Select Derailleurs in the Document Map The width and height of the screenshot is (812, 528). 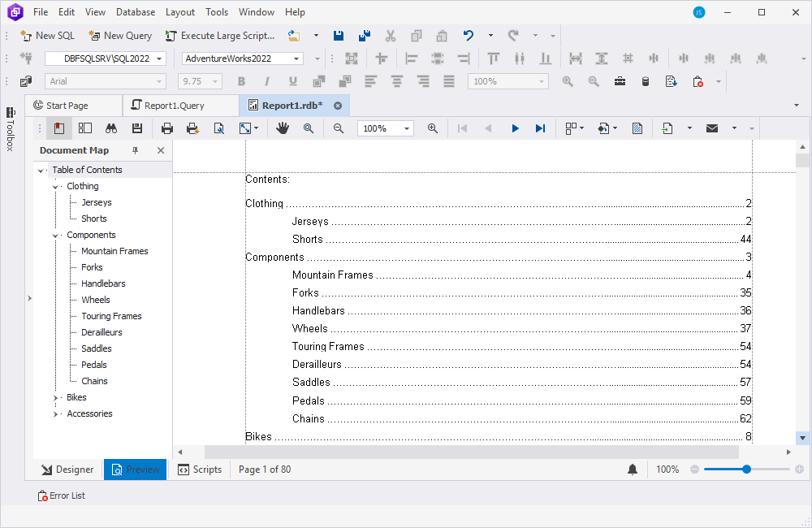(x=101, y=333)
